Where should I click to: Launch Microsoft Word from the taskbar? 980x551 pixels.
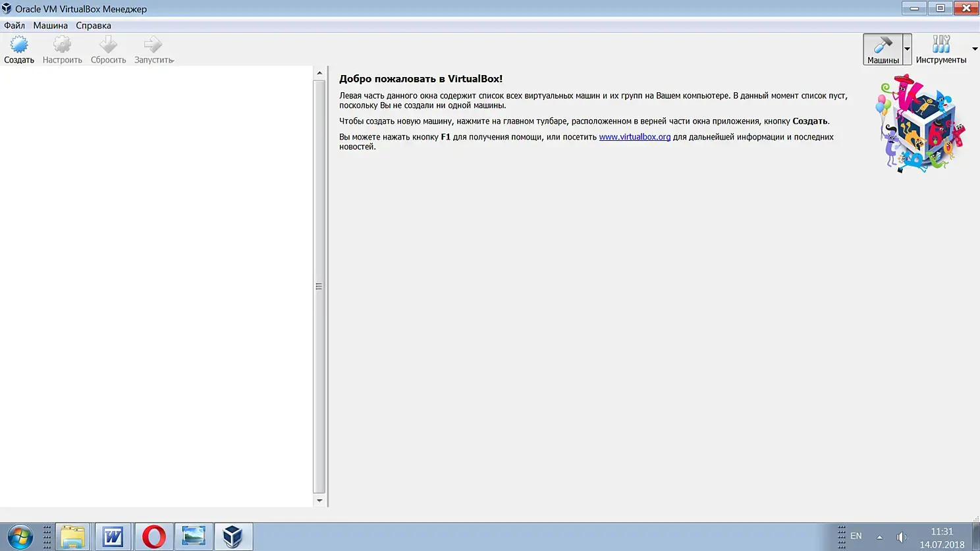[113, 537]
